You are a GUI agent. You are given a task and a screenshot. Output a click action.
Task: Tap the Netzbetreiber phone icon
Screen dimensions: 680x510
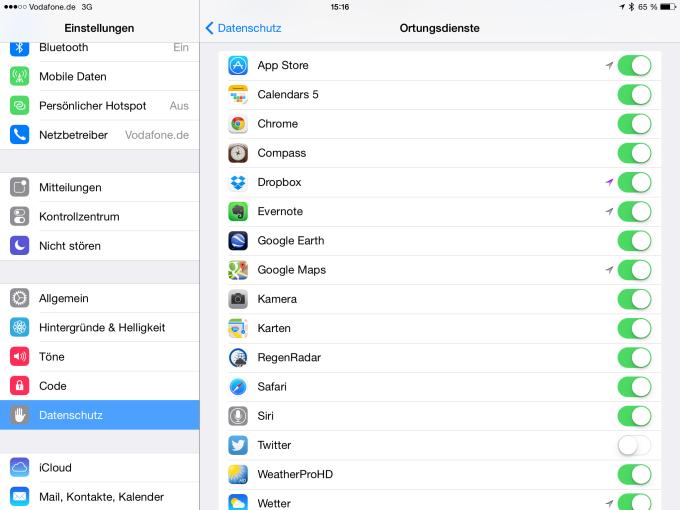[20, 135]
